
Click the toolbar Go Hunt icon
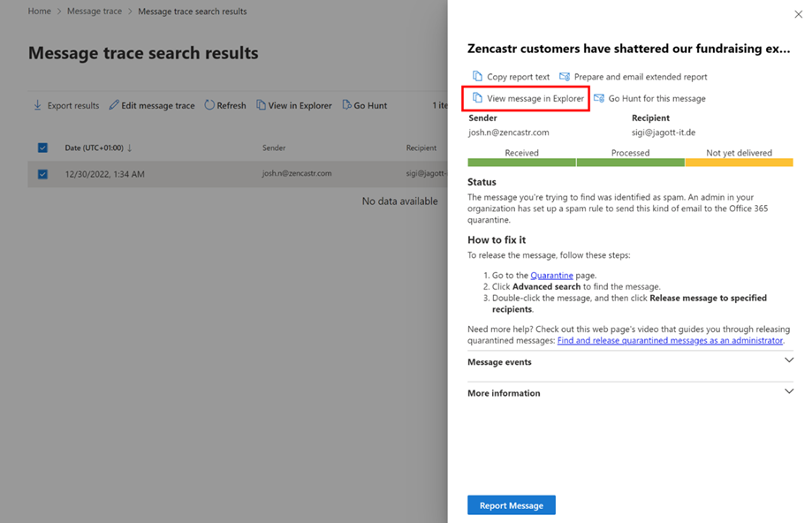346,105
